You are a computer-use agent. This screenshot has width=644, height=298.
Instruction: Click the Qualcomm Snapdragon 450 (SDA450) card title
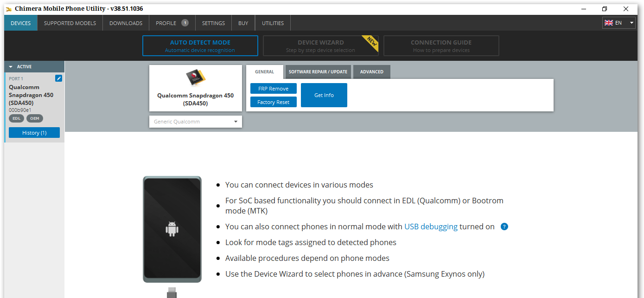pos(195,99)
